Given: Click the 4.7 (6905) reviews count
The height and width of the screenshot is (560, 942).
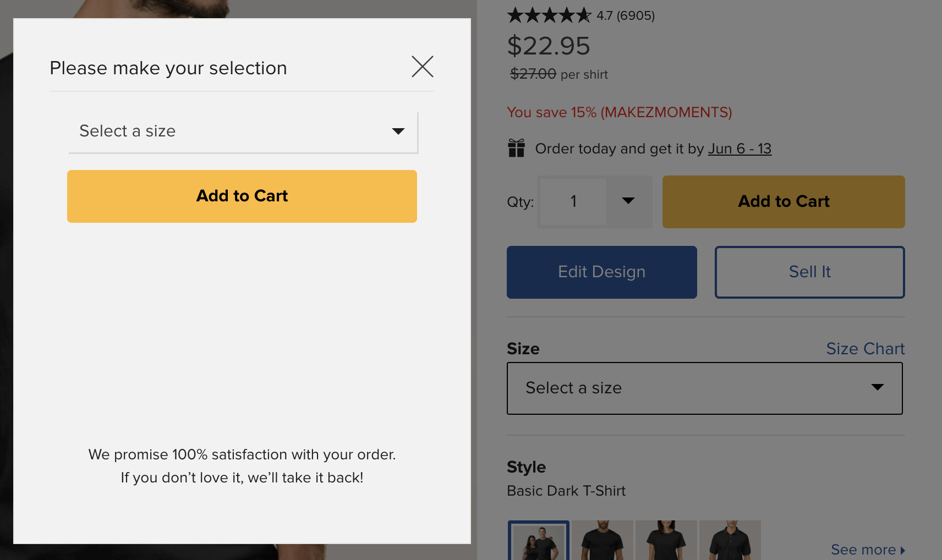Looking at the screenshot, I should 626,15.
